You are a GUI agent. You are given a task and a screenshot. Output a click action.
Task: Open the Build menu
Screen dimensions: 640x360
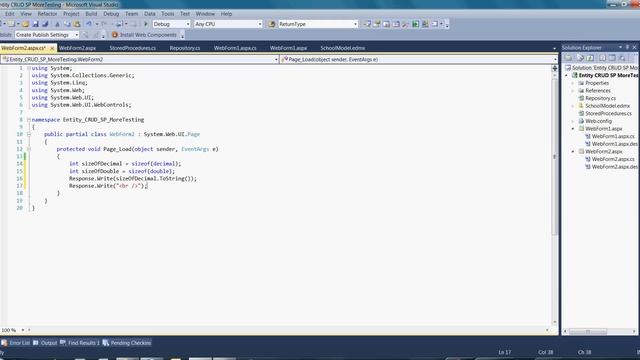click(91, 13)
